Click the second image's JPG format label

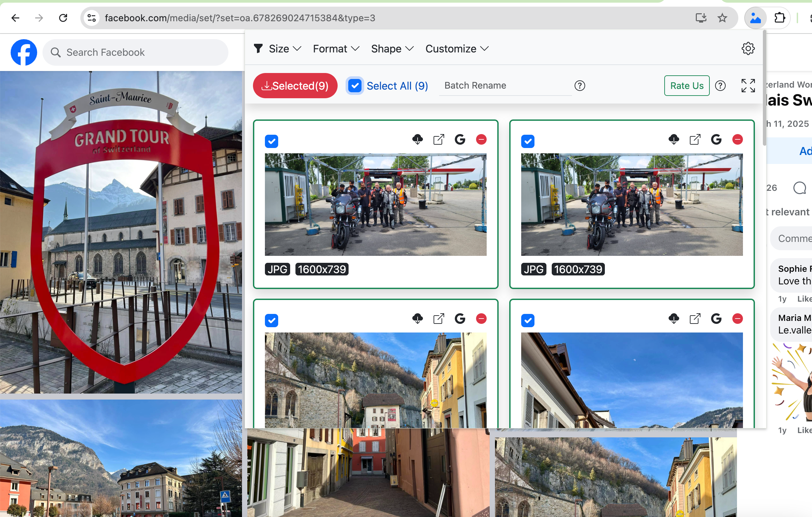point(533,269)
